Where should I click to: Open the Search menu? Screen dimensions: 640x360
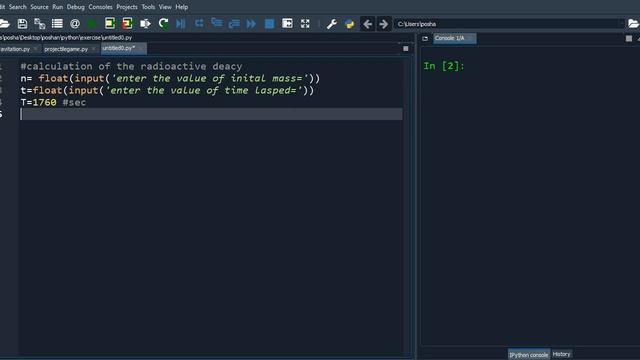pyautogui.click(x=18, y=7)
